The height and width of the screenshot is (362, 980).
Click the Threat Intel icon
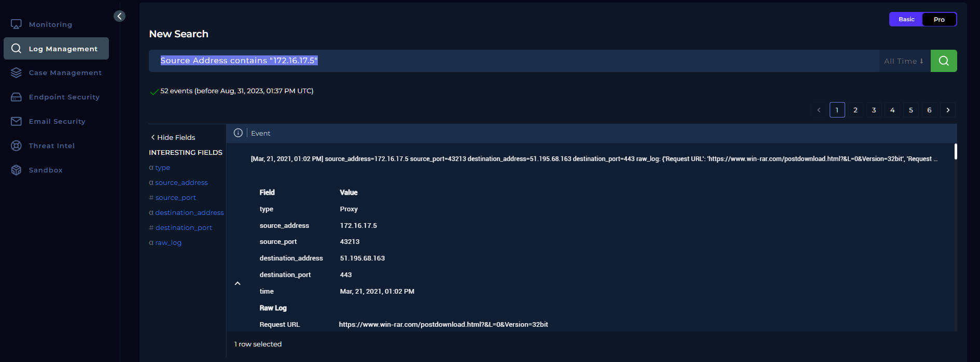click(x=16, y=146)
